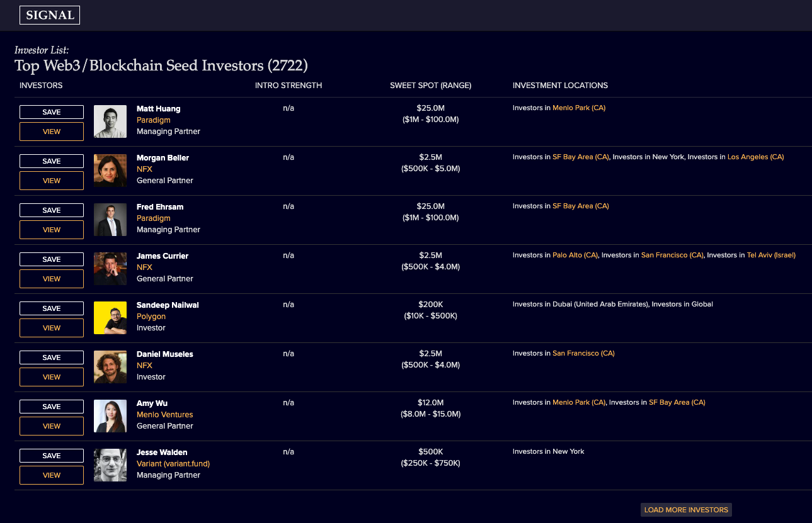
Task: Open Fred Ehrsam's profile photo
Action: (110, 220)
